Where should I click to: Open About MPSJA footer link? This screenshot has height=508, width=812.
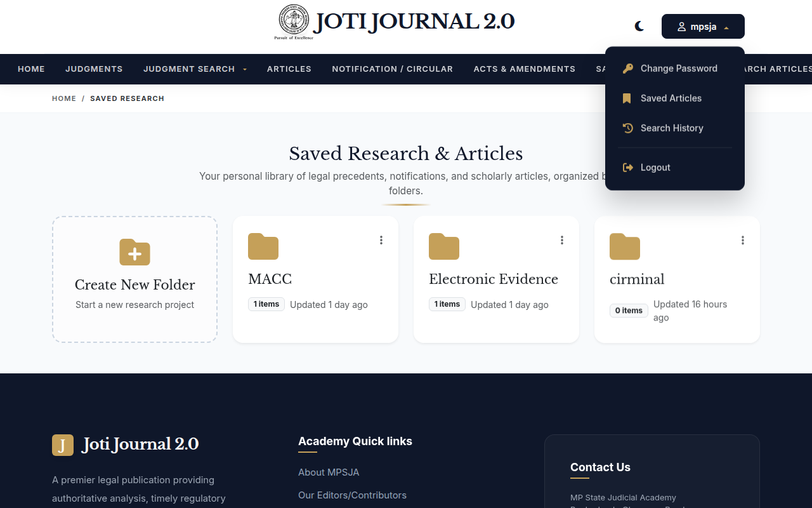pyautogui.click(x=329, y=472)
